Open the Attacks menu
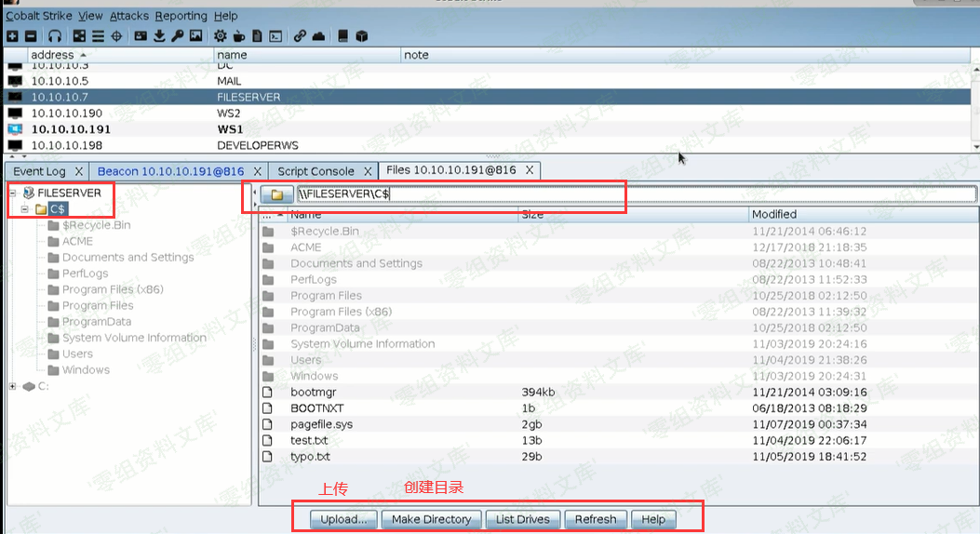Viewport: 980px width, 534px height. pos(128,16)
